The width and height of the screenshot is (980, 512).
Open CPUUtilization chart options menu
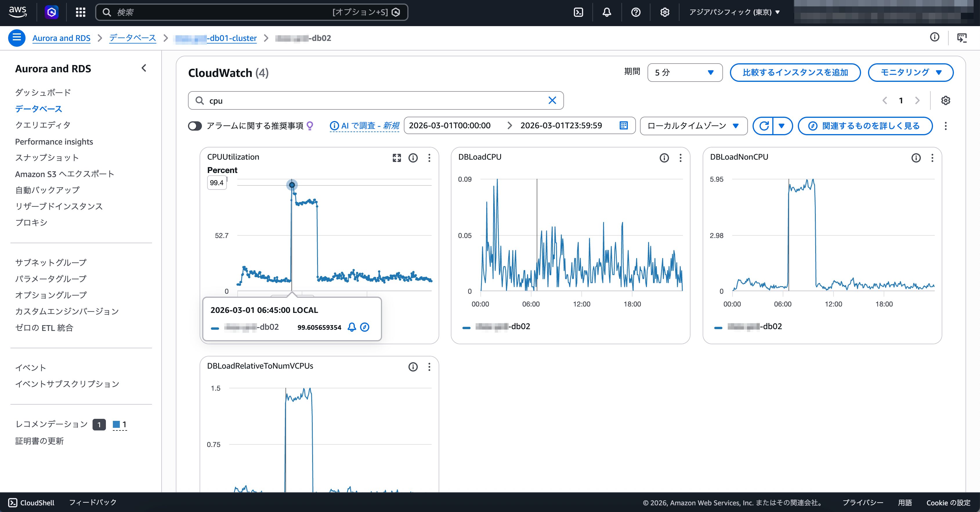[429, 158]
